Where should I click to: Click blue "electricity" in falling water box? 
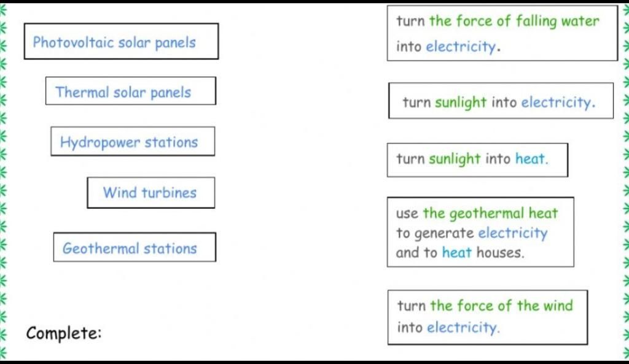coord(461,47)
